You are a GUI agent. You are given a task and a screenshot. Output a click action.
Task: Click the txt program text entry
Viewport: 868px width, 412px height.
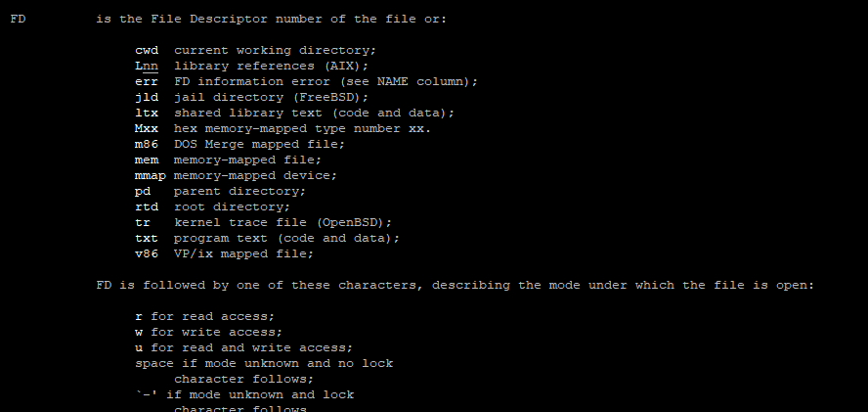pyautogui.click(x=268, y=238)
